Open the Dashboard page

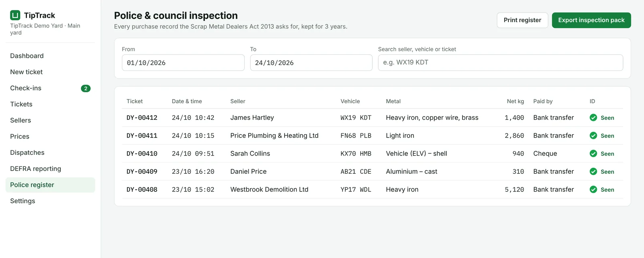coord(50,56)
